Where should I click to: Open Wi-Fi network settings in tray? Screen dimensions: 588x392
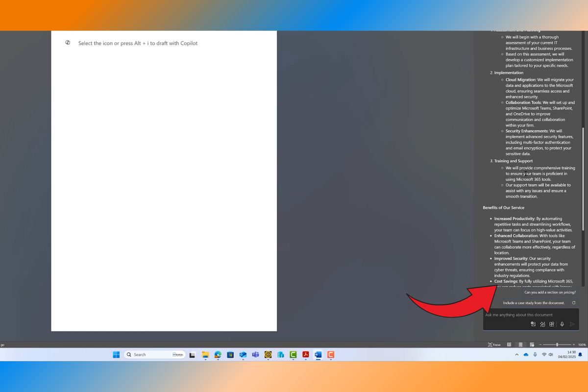[x=544, y=354]
